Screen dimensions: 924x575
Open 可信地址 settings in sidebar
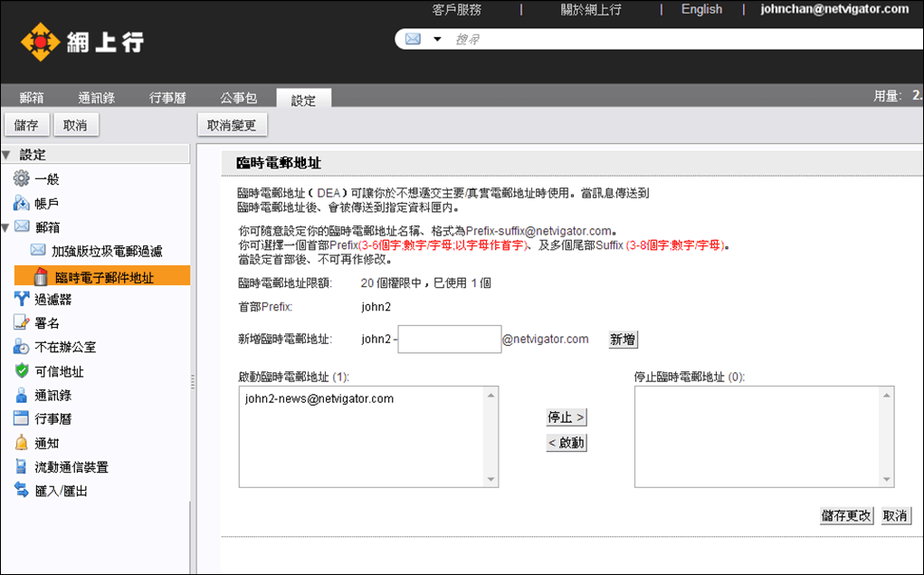coord(60,371)
